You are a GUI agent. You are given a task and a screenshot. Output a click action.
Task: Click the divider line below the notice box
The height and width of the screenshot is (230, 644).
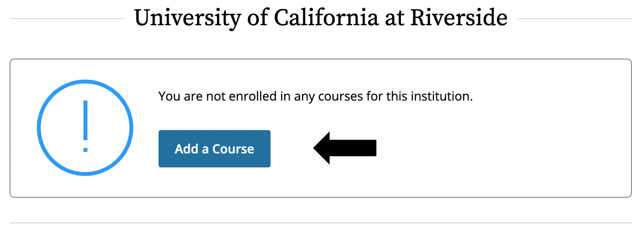(320, 223)
